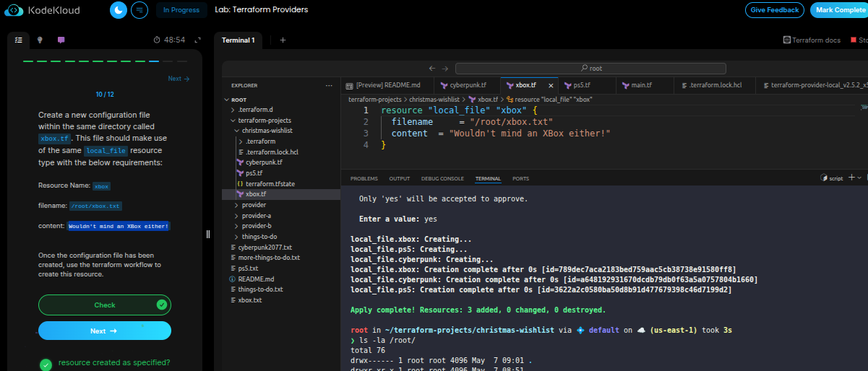Click the green Check button
The height and width of the screenshot is (371, 868).
[105, 305]
